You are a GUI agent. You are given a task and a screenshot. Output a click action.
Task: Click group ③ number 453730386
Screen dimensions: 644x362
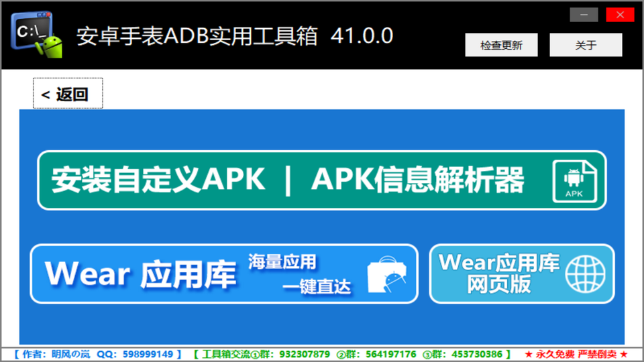coord(476,354)
